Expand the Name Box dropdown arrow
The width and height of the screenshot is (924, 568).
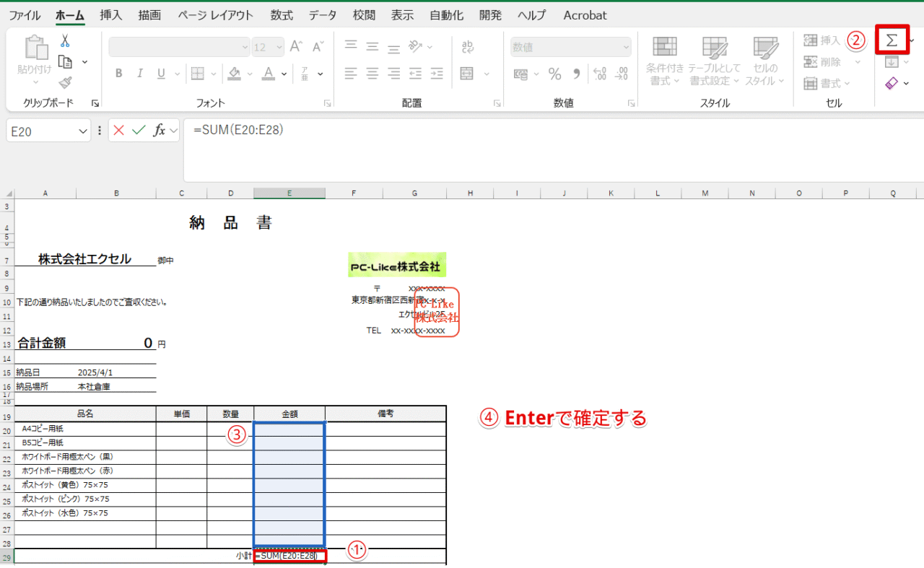pyautogui.click(x=83, y=132)
